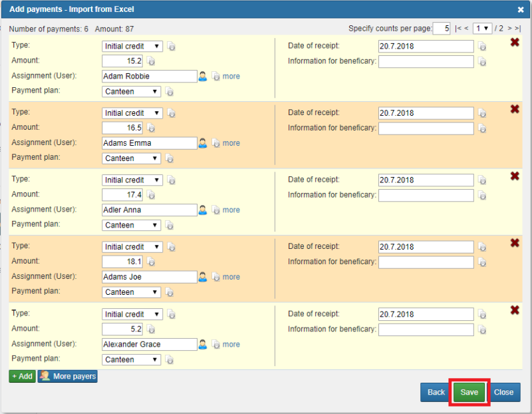The height and width of the screenshot is (414, 532).
Task: Copy date of receipt in Adams Emma row
Action: [x=482, y=113]
